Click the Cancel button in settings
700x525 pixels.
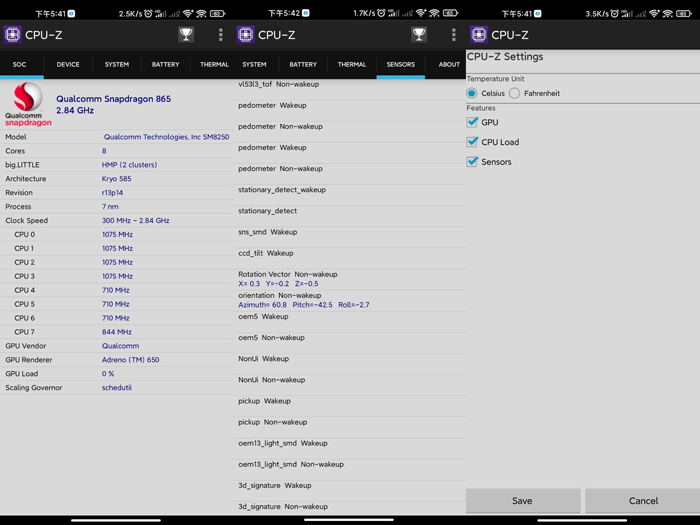coord(643,501)
